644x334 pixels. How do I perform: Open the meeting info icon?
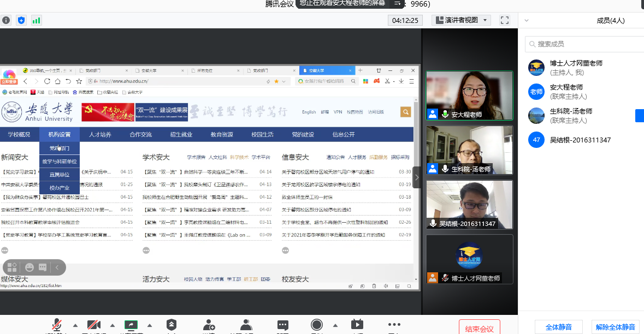click(6, 20)
